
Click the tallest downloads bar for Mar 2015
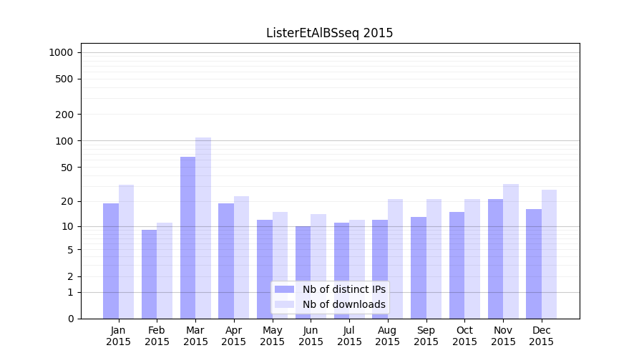[203, 228]
